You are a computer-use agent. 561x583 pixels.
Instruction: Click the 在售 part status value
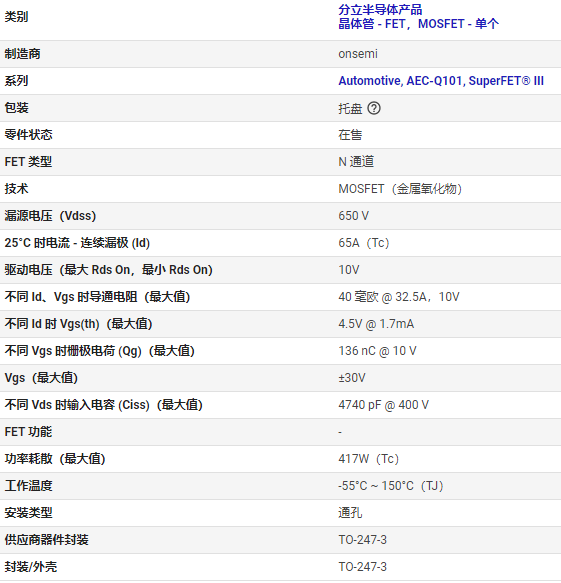coord(350,135)
